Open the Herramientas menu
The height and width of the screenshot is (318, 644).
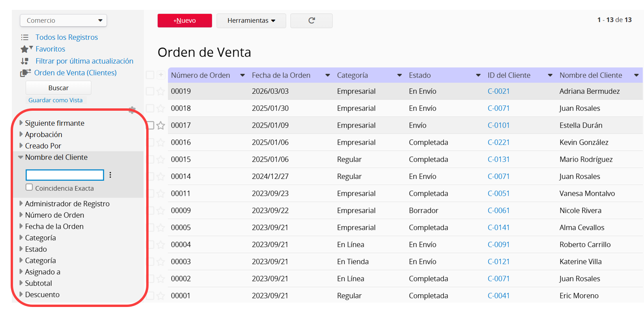(251, 20)
